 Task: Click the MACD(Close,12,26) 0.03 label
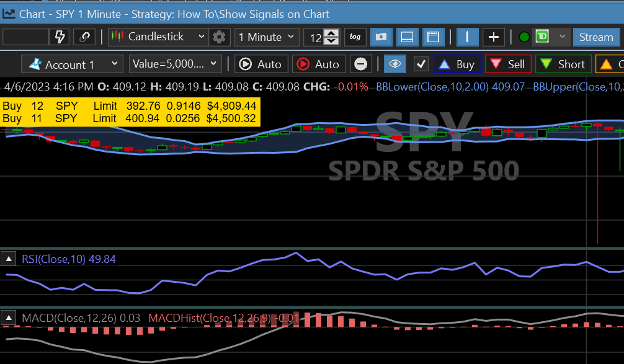pyautogui.click(x=81, y=318)
